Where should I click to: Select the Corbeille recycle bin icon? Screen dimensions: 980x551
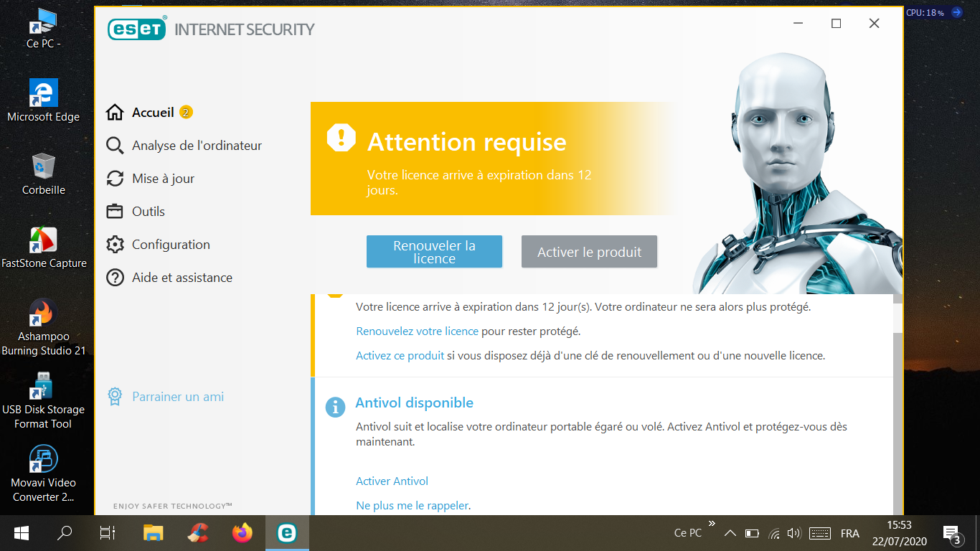pos(43,174)
